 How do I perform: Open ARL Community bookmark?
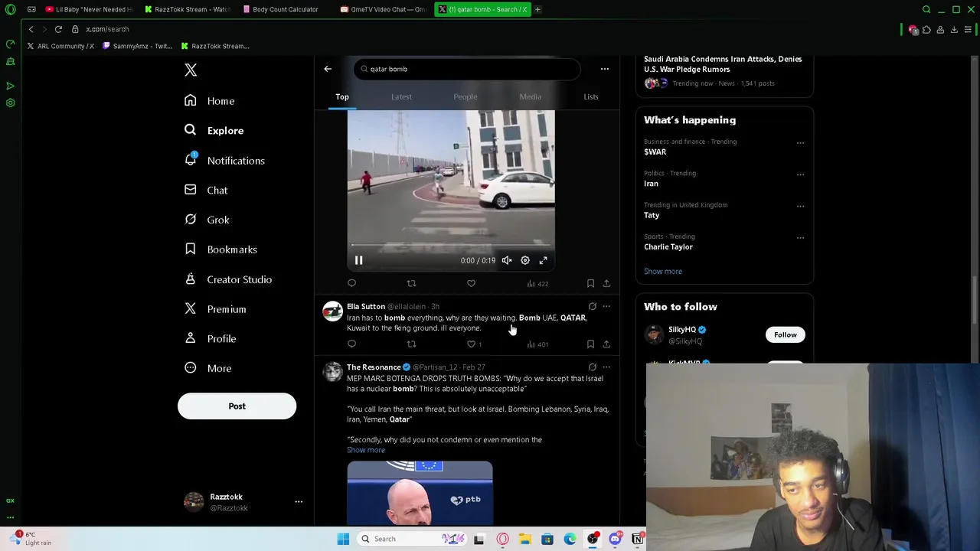tap(60, 46)
